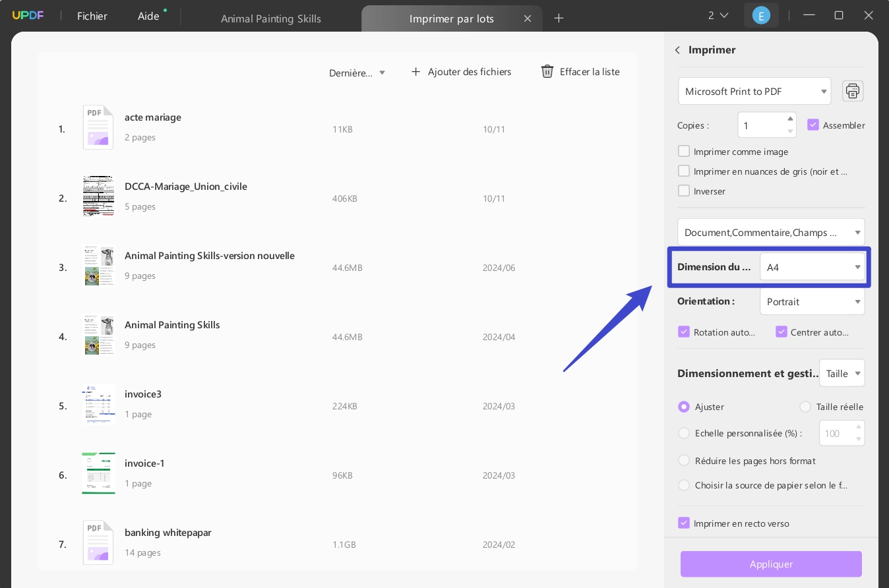The height and width of the screenshot is (588, 889).
Task: Select file row DCCA-Mariage_Union_civile
Action: point(338,196)
